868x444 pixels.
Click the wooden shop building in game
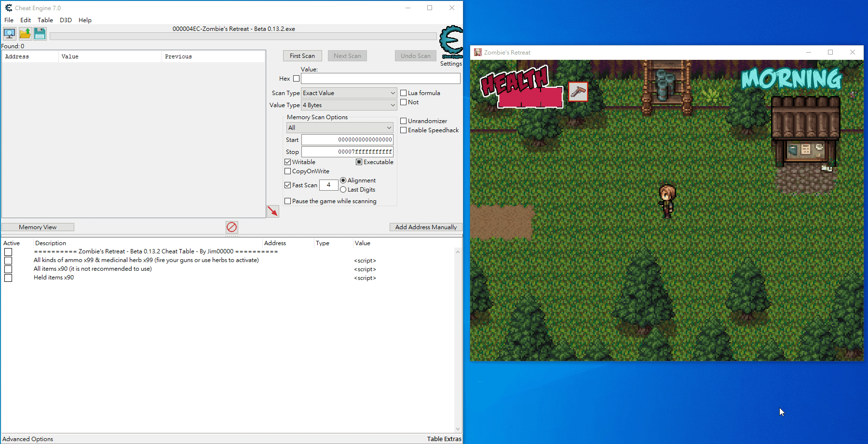[x=806, y=132]
